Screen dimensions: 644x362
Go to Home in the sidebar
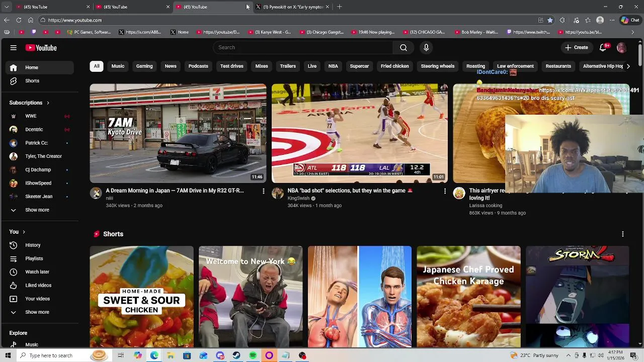click(40, 67)
